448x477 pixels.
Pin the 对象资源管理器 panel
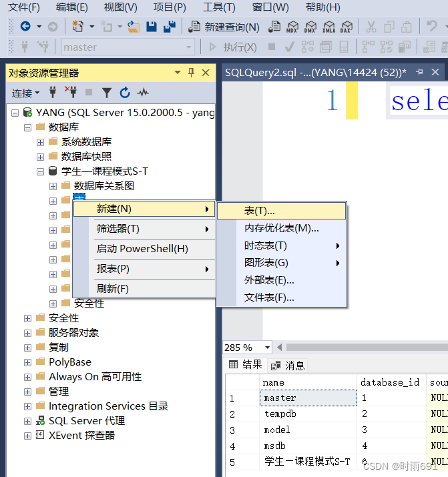coord(191,73)
